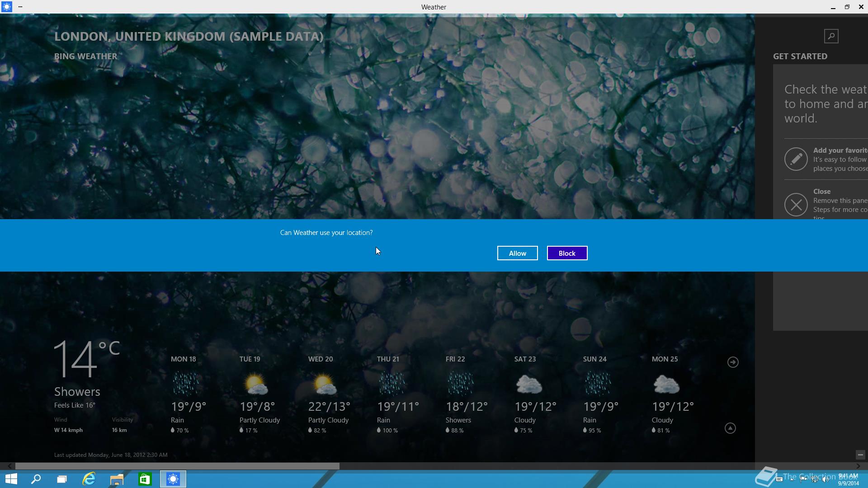This screenshot has height=488, width=868.
Task: Click WED 20 temperature '22°/13°'
Action: (x=329, y=407)
